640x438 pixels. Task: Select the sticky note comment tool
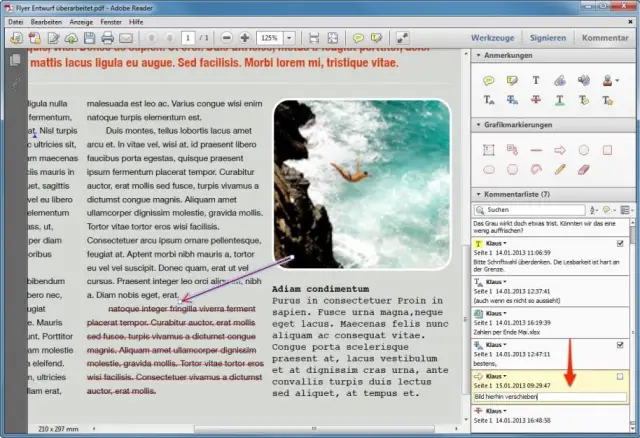click(489, 80)
